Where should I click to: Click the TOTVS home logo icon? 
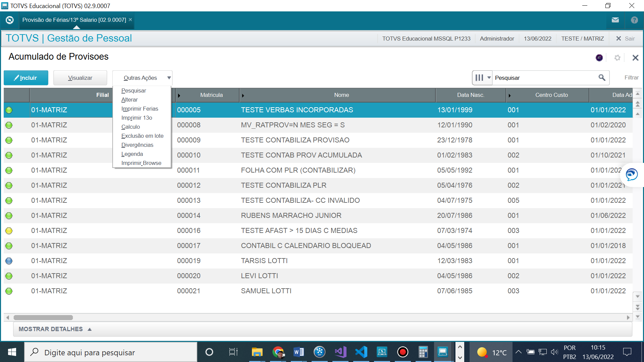(10, 20)
